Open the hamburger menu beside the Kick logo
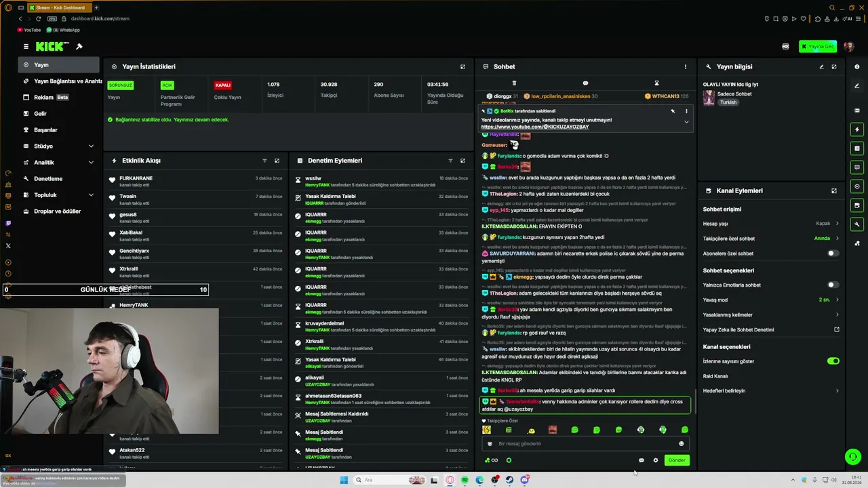Screen dimensions: 868x488 pos(26,47)
